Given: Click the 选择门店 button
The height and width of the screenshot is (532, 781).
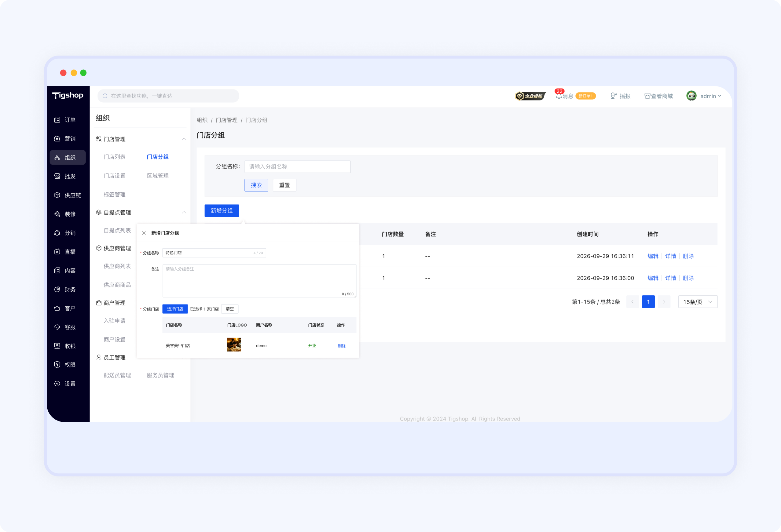Looking at the screenshot, I should (175, 309).
